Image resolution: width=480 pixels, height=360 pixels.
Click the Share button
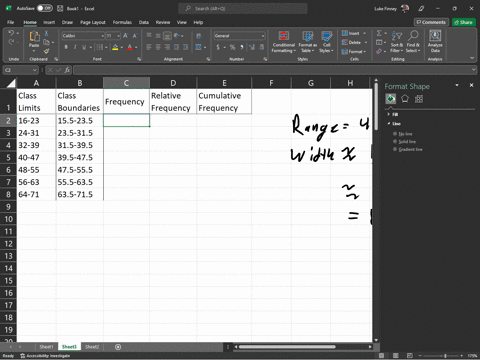(x=464, y=22)
